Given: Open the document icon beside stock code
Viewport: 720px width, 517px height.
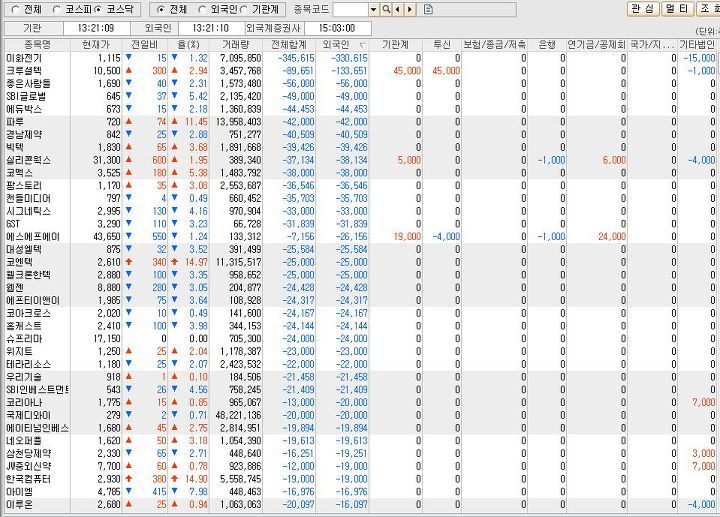Looking at the screenshot, I should pos(428,9).
